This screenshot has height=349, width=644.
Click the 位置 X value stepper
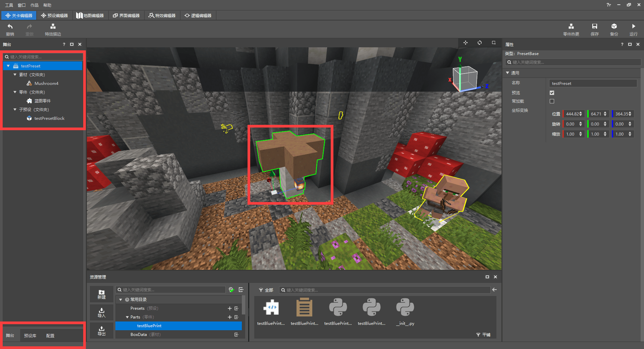pos(581,114)
